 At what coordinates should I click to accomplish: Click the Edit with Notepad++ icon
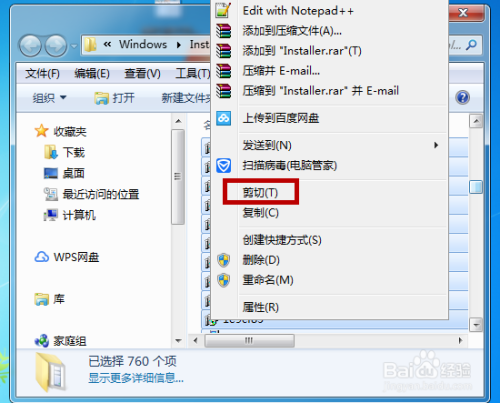tap(223, 11)
